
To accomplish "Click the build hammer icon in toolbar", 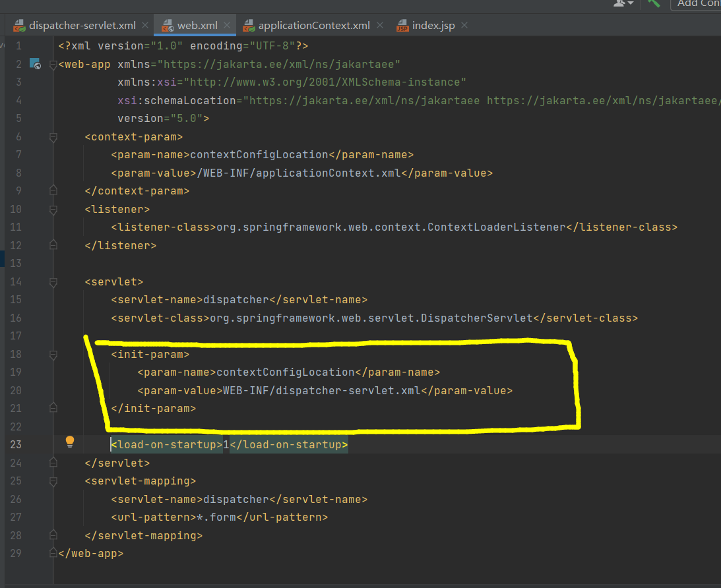I will pos(654,3).
